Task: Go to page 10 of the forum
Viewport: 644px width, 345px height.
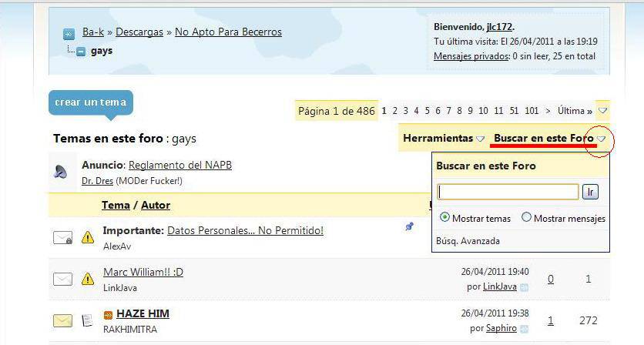Action: click(x=483, y=111)
